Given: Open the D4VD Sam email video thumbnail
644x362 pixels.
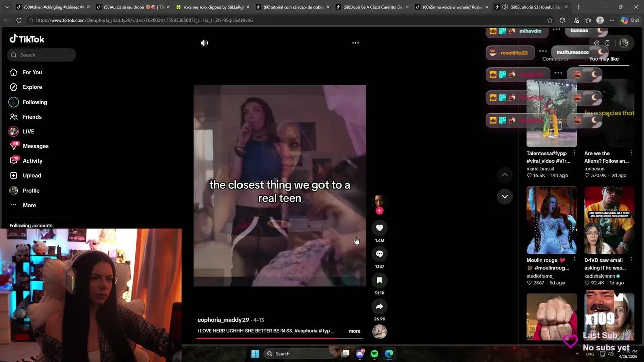Looking at the screenshot, I should [x=609, y=220].
